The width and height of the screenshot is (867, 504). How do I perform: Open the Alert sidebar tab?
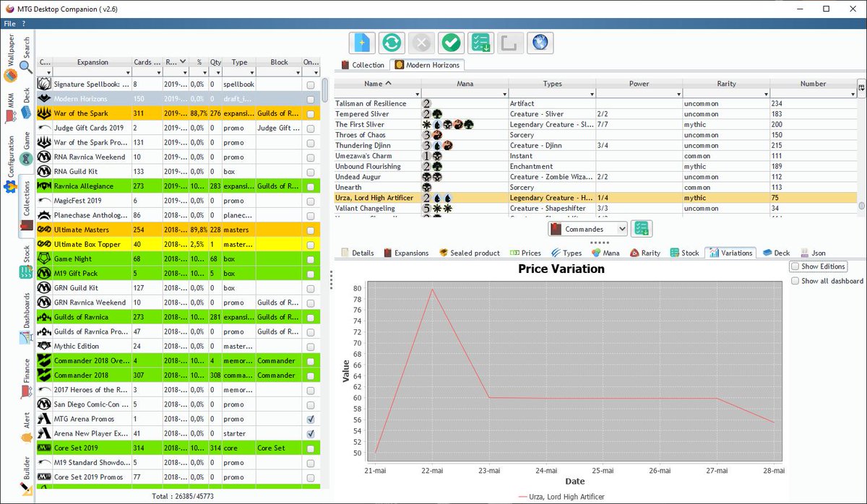tap(26, 426)
